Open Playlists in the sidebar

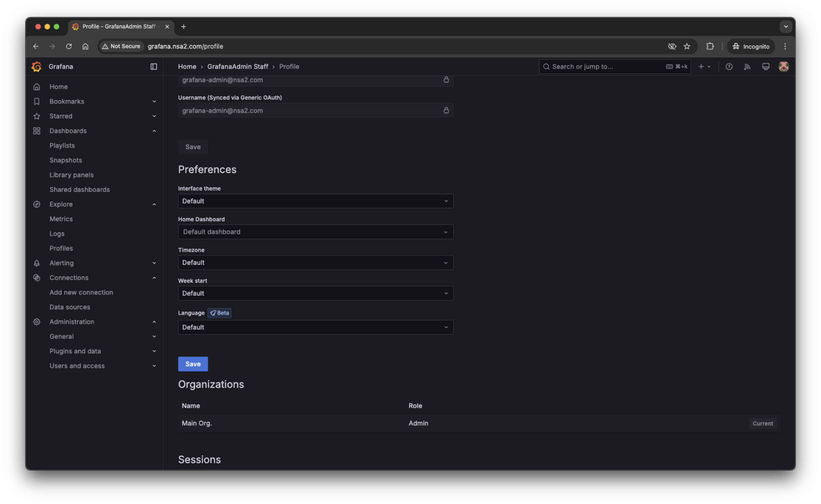pyautogui.click(x=62, y=145)
